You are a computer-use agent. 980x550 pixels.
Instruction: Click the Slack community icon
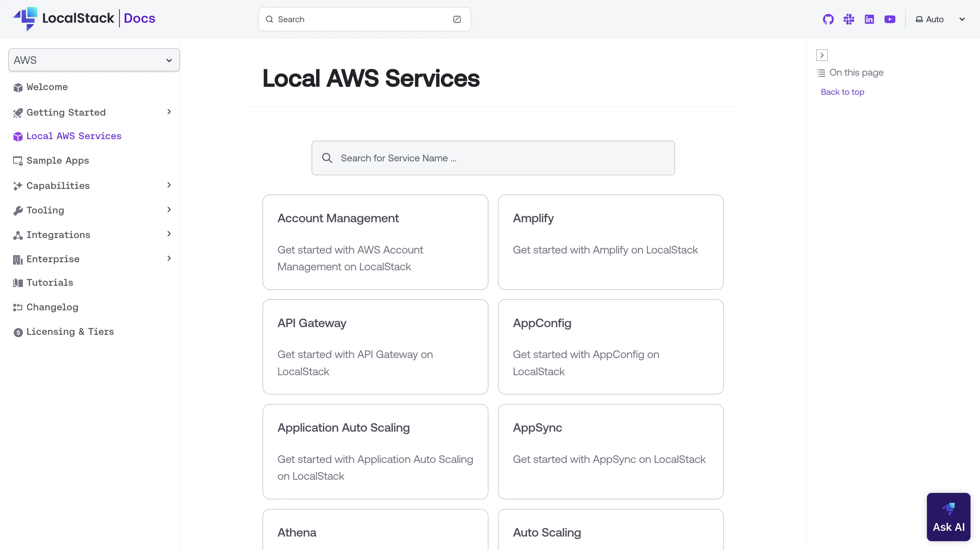(849, 19)
